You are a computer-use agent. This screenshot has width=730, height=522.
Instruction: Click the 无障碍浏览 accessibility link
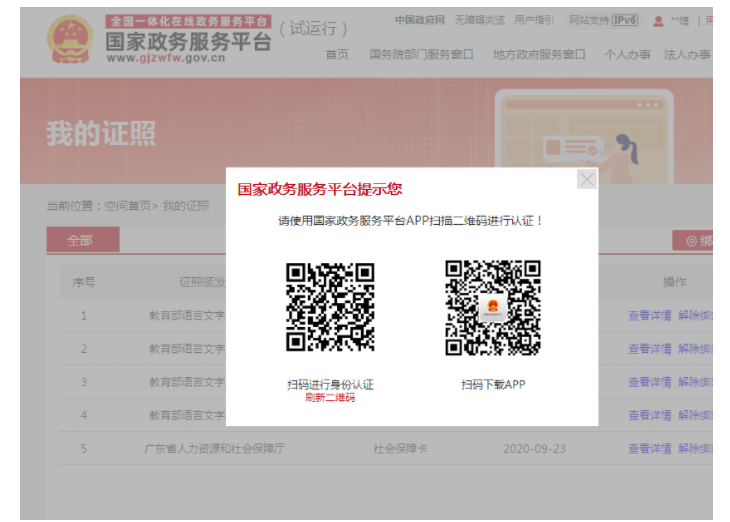click(x=479, y=20)
